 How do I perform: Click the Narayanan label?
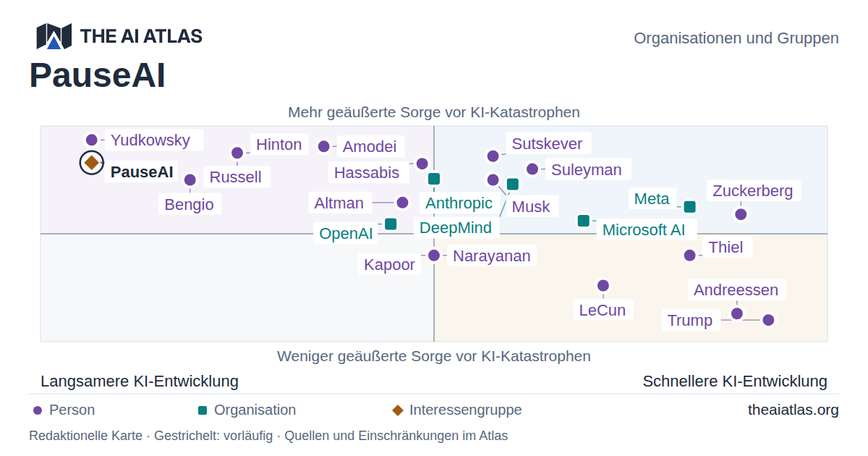[x=492, y=256]
